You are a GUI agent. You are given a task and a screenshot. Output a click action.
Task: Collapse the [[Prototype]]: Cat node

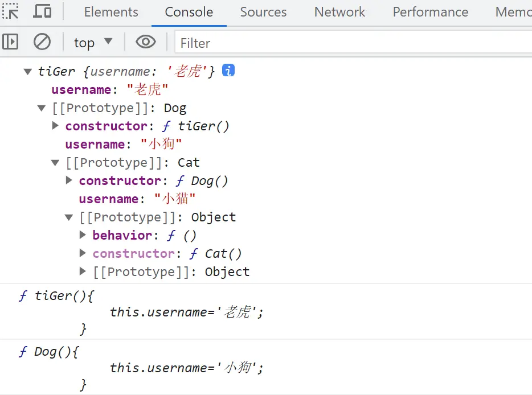pos(55,163)
